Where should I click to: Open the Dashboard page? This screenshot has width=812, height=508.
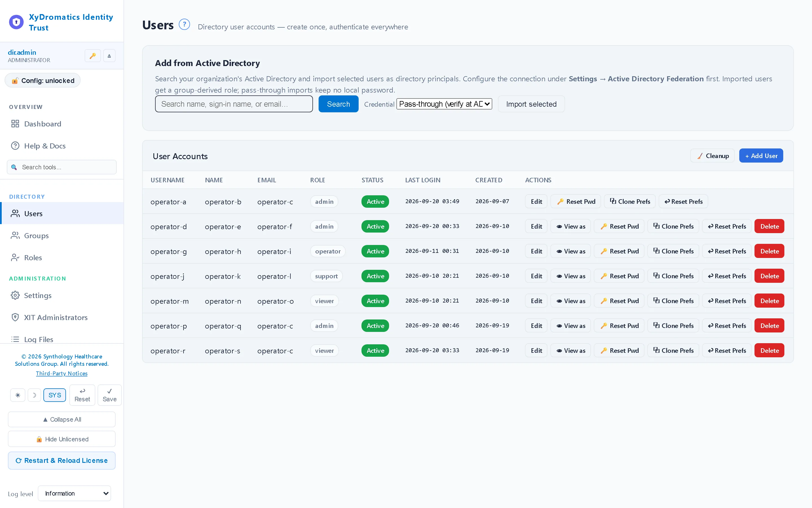[62, 124]
